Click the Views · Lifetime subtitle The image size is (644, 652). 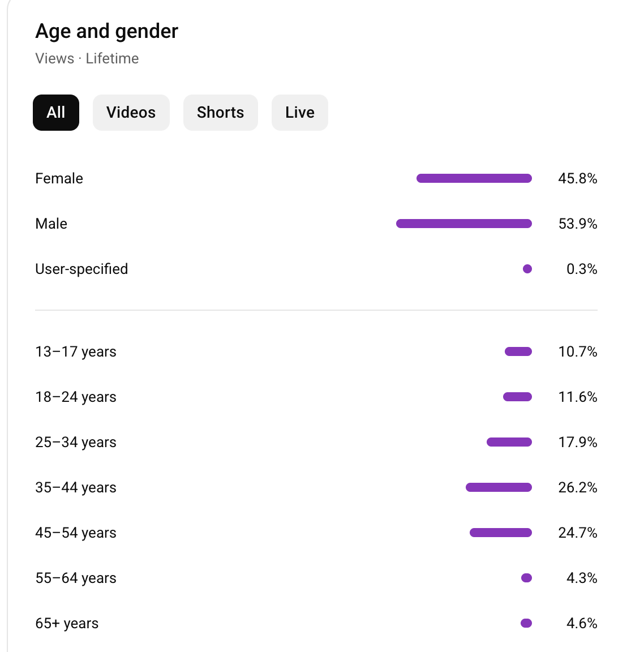pos(87,58)
